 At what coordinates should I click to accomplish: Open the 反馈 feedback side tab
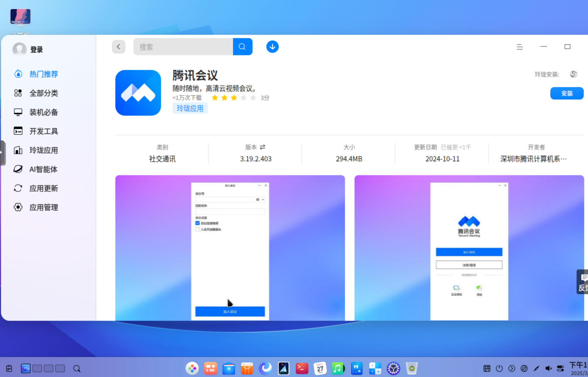coord(582,282)
